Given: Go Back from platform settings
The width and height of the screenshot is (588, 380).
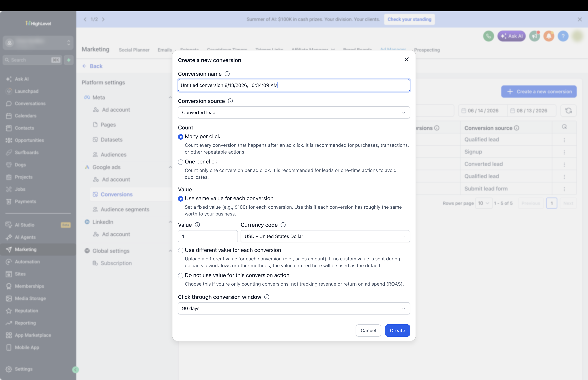Looking at the screenshot, I should (92, 66).
